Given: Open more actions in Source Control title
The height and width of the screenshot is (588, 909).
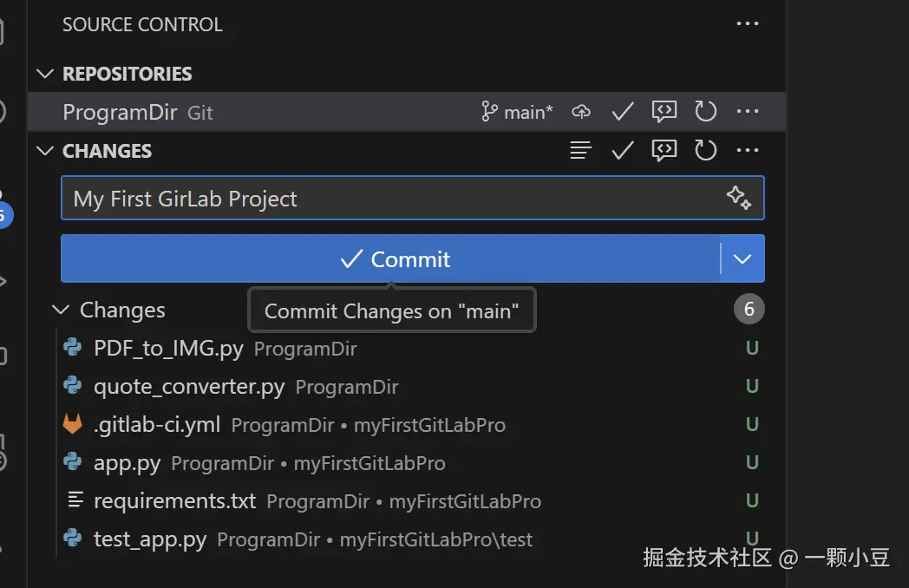Looking at the screenshot, I should (x=747, y=24).
